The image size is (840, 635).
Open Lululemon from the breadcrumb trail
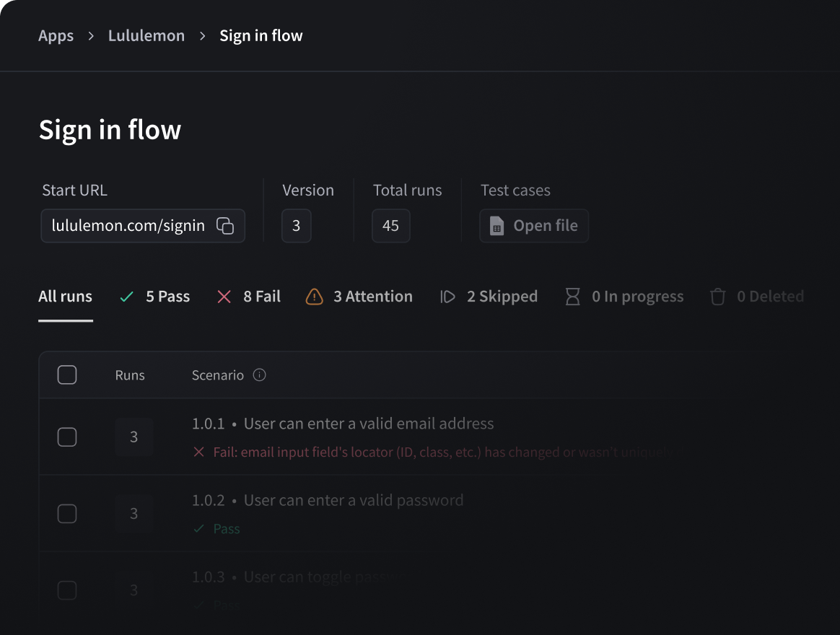[x=146, y=35]
